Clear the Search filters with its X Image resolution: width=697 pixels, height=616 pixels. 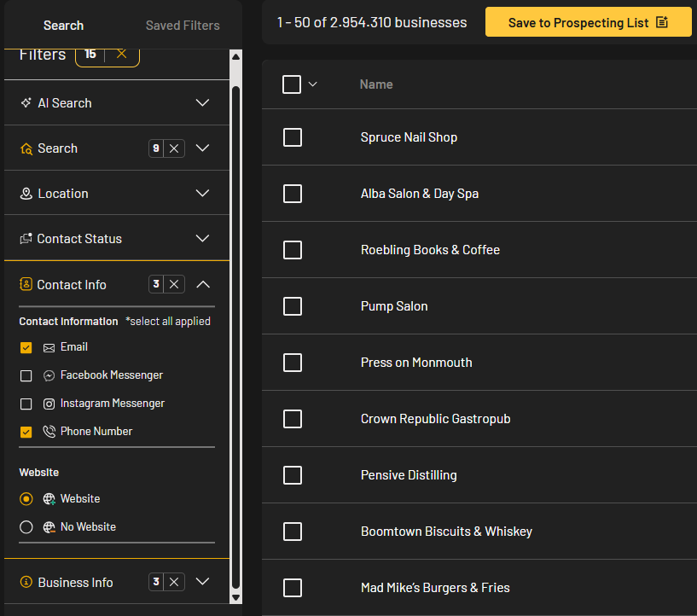click(x=174, y=148)
